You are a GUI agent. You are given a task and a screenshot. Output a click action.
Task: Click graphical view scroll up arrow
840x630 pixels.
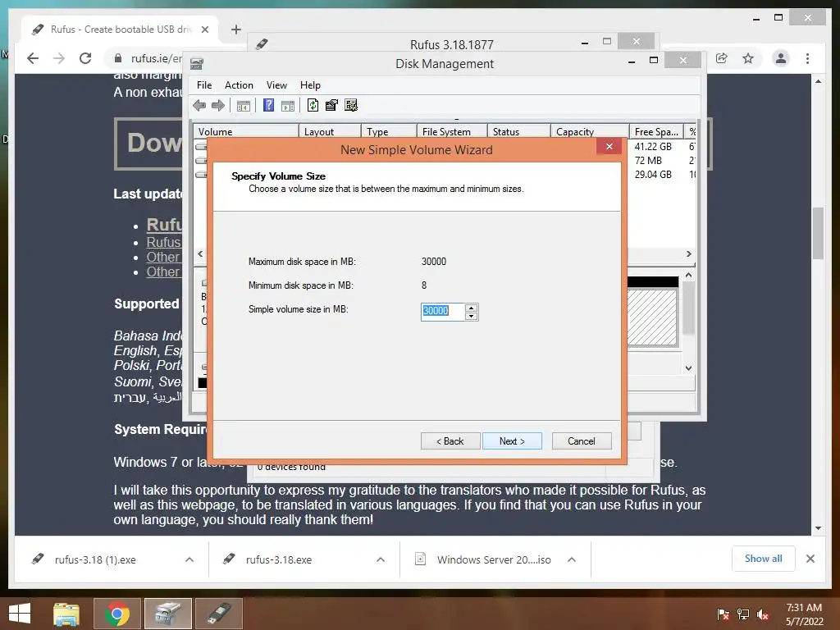tap(689, 275)
